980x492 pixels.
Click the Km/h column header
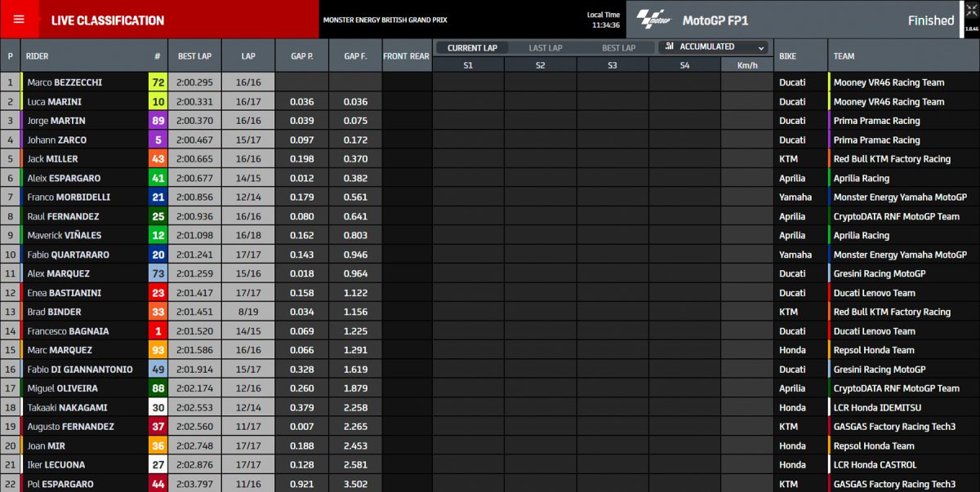pyautogui.click(x=748, y=64)
